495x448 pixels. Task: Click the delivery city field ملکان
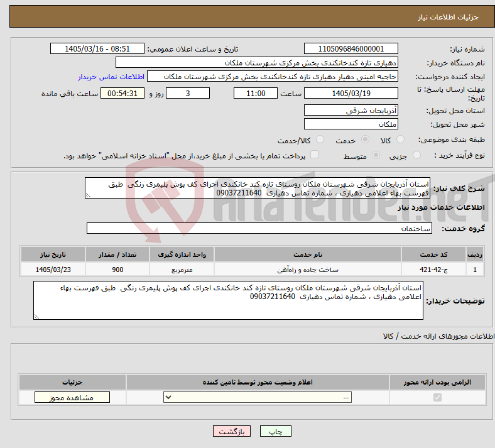[351, 124]
